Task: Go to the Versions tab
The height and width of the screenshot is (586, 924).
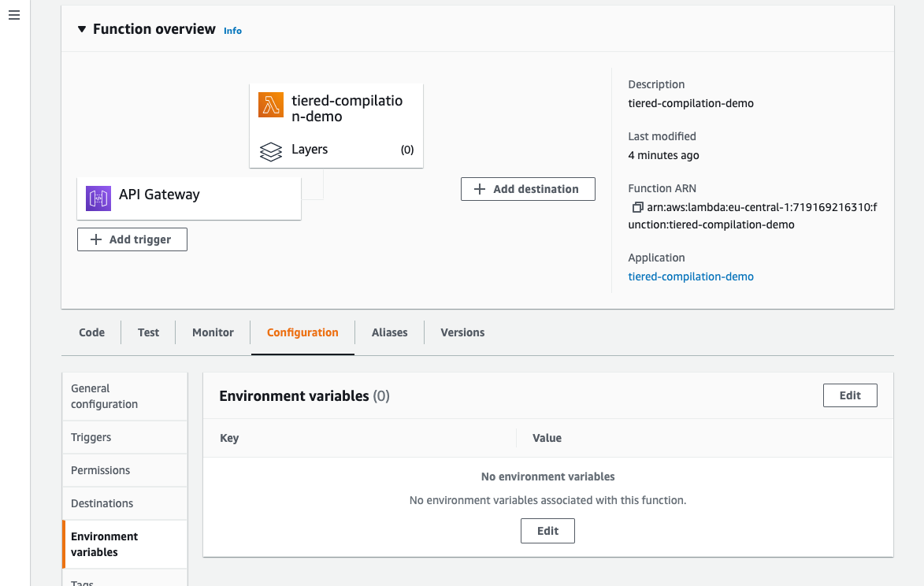Action: coord(462,332)
